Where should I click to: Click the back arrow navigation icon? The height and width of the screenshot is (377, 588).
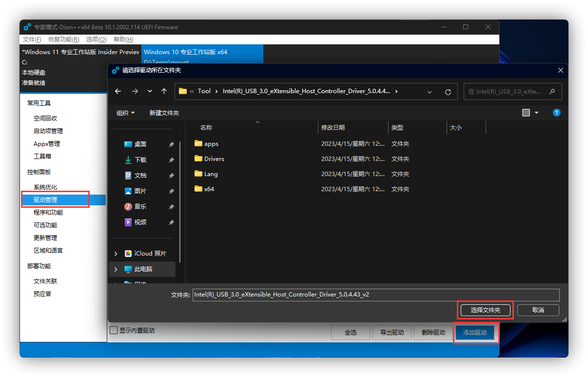[x=118, y=91]
